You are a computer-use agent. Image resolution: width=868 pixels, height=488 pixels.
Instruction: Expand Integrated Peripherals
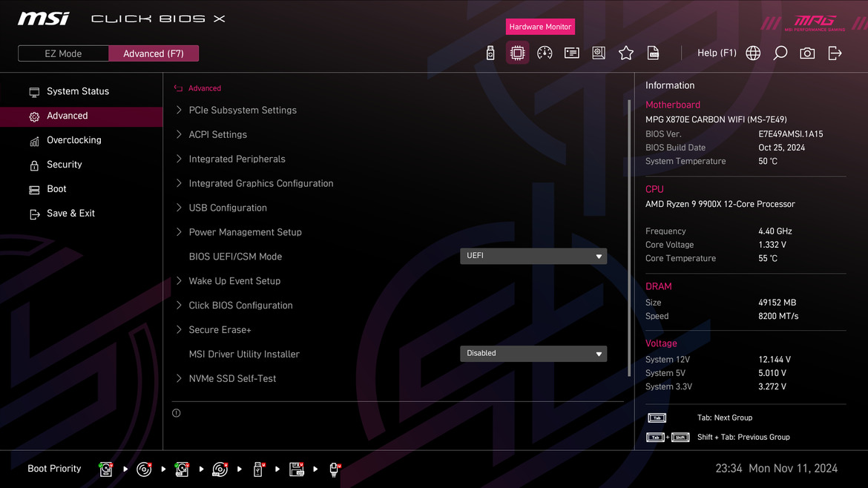pyautogui.click(x=237, y=159)
